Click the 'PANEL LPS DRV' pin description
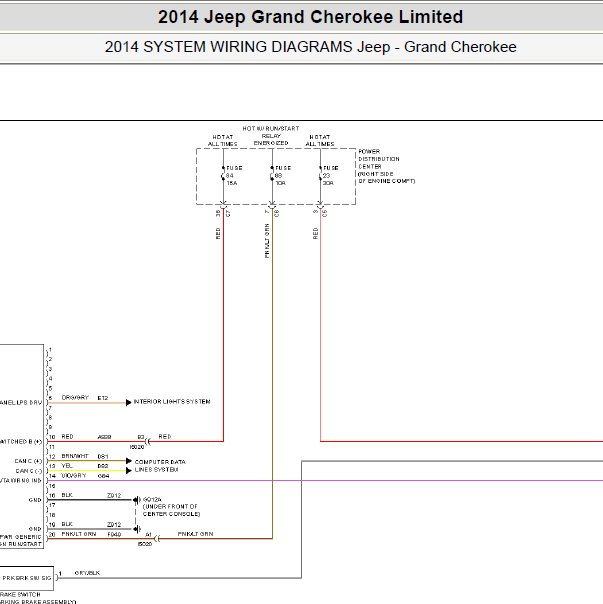The height and width of the screenshot is (604, 603). [21, 403]
